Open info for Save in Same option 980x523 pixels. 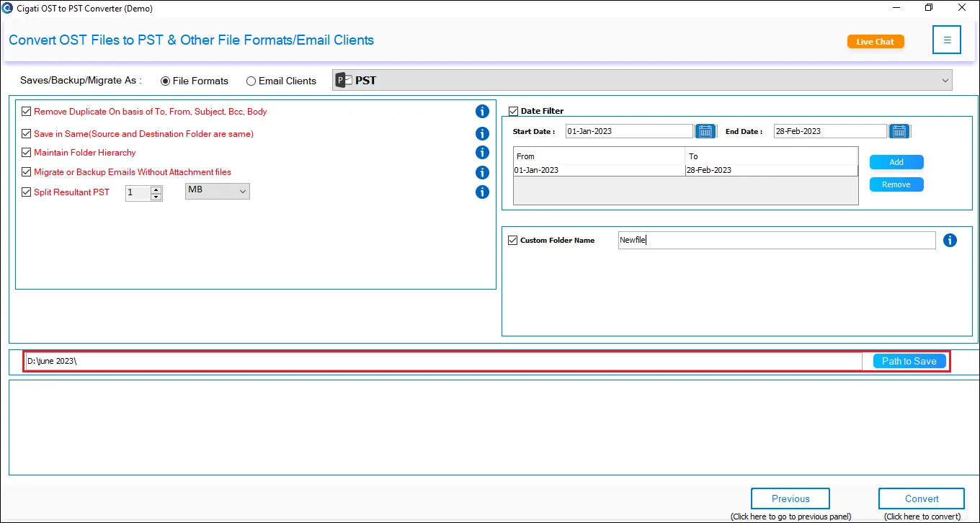pos(482,133)
